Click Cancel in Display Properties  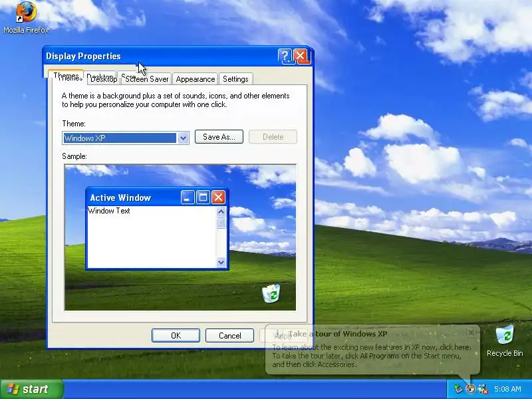229,336
